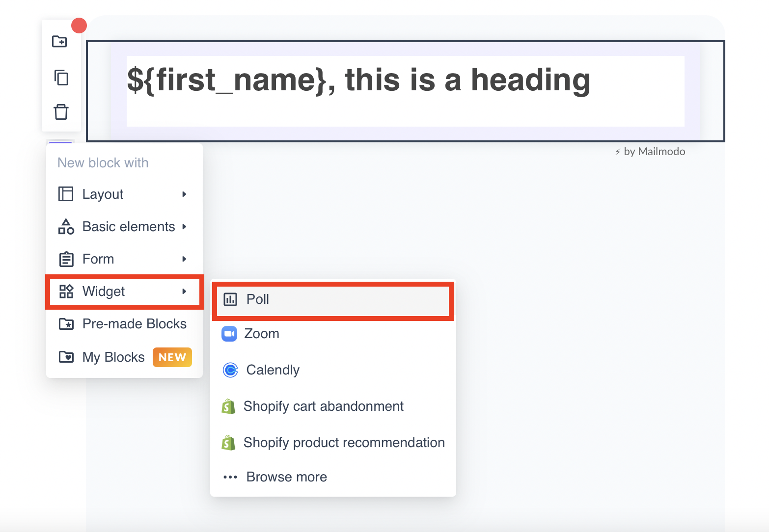This screenshot has height=532, width=769.
Task: Select Zoom from the widget submenu
Action: click(333, 334)
